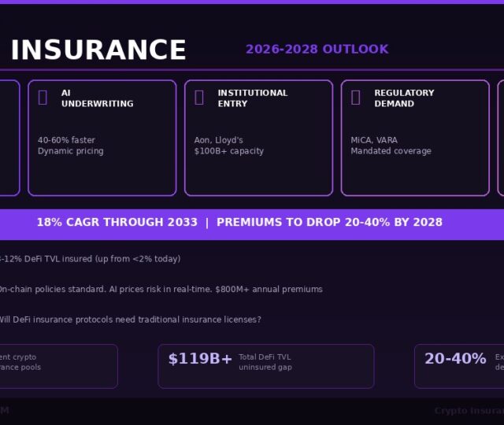Click the Institutional Entry card icon
Image resolution: width=504 pixels, height=425 pixels.
click(199, 97)
